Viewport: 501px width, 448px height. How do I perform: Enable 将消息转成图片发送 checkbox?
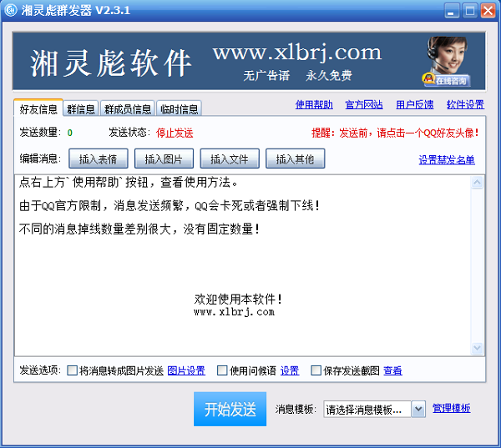coord(72,370)
